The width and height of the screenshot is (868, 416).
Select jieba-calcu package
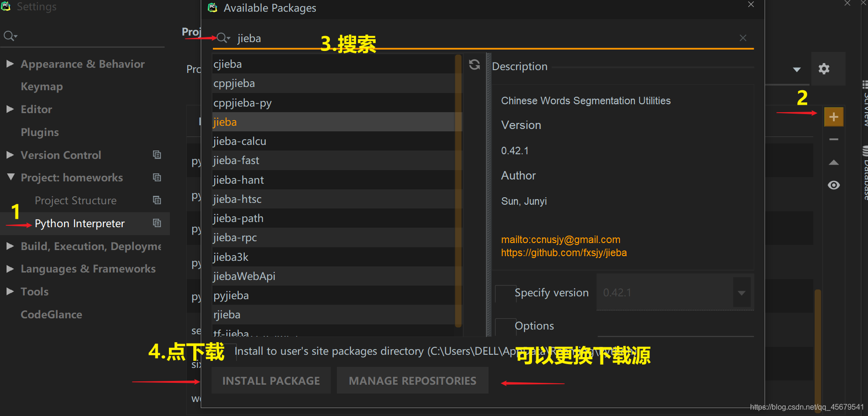pyautogui.click(x=334, y=141)
